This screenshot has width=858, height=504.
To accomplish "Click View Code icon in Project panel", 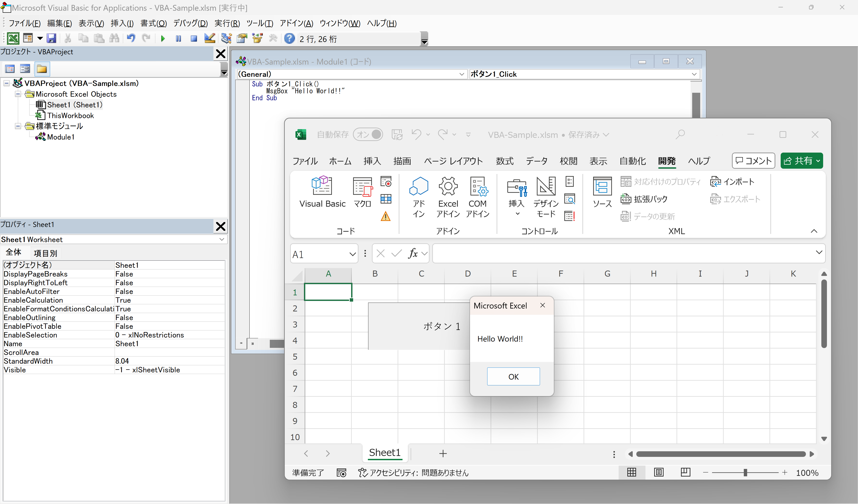I will 10,69.
